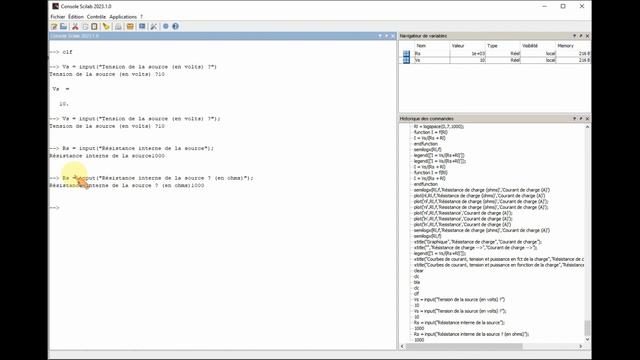Click the Paste clipboard icon

94,27
